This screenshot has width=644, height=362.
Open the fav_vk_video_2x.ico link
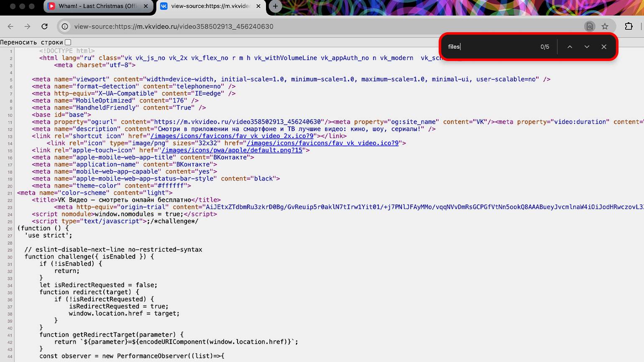click(x=232, y=136)
